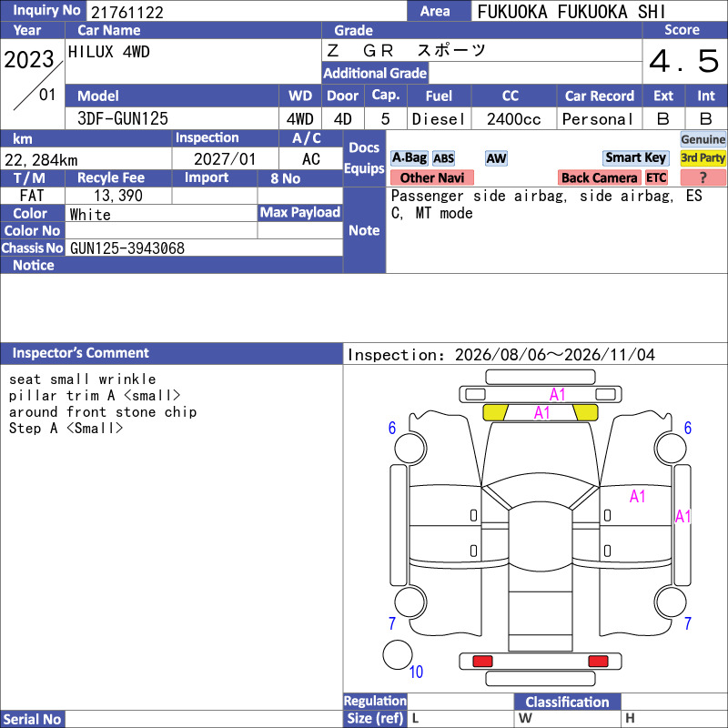Click the front right tire number 6
728x728 pixels.
[x=688, y=428]
